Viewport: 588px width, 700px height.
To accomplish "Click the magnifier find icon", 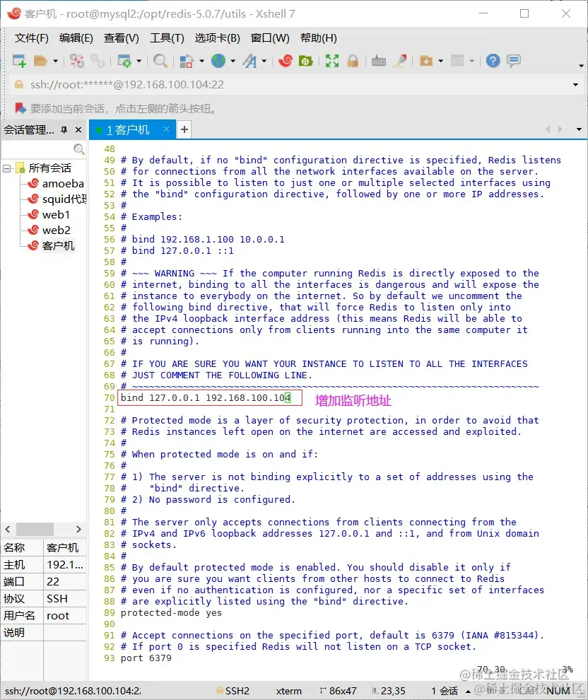I will coord(160,61).
